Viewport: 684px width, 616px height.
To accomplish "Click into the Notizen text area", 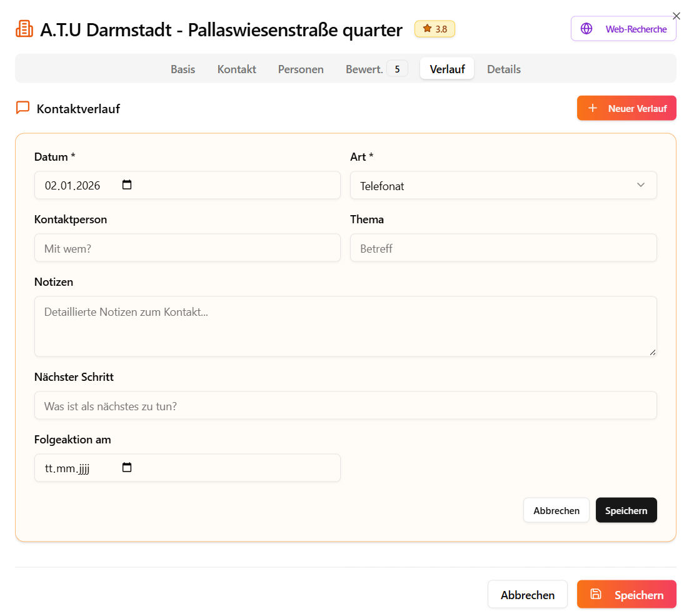I will point(345,326).
